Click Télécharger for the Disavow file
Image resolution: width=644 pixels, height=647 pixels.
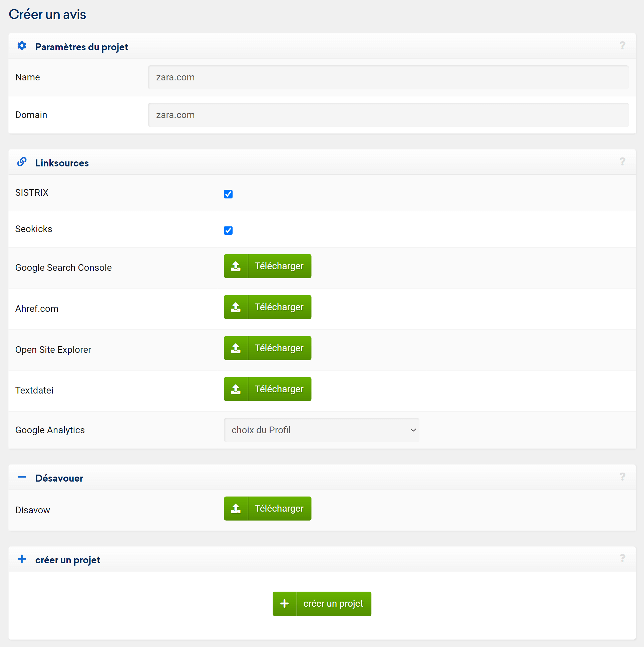pos(267,509)
